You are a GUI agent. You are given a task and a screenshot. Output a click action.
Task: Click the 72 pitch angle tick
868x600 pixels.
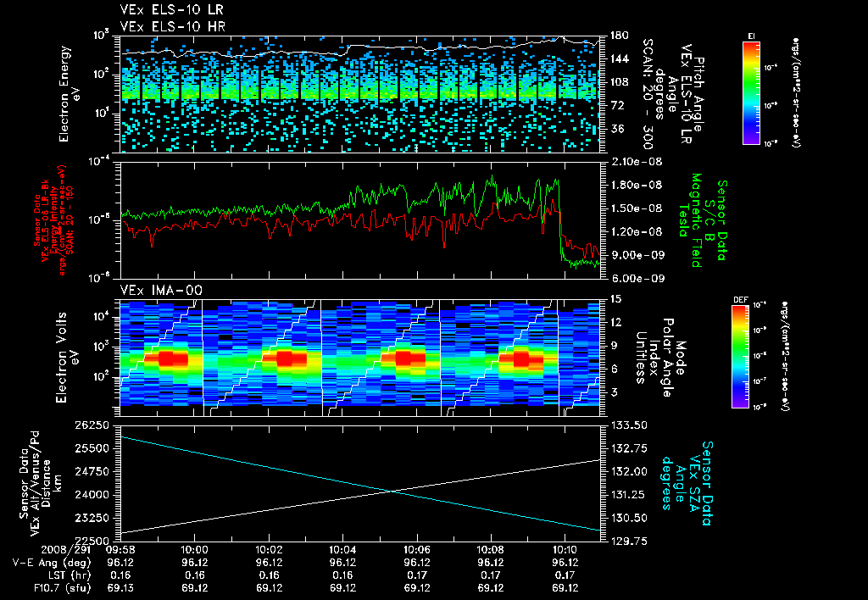tap(616, 105)
